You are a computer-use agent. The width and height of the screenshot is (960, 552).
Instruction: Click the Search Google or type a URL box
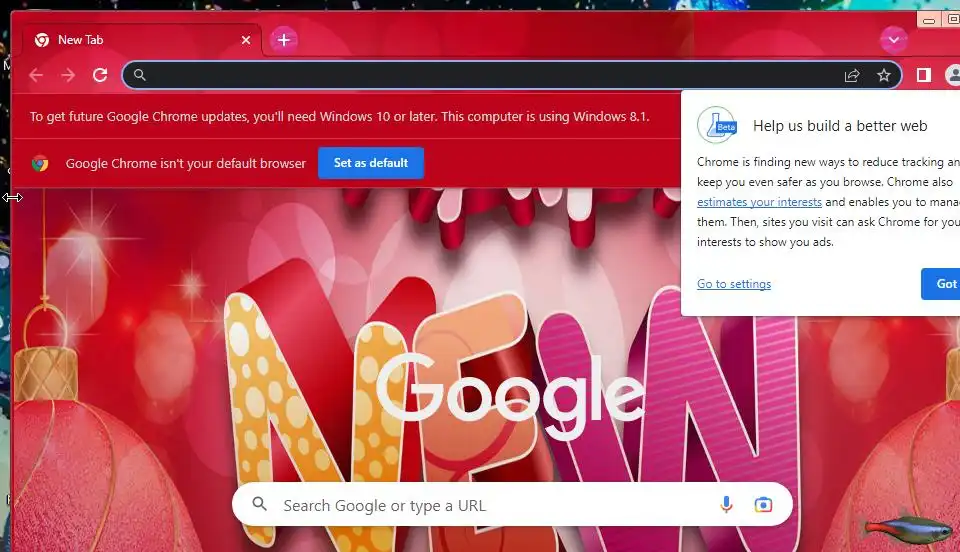[512, 505]
